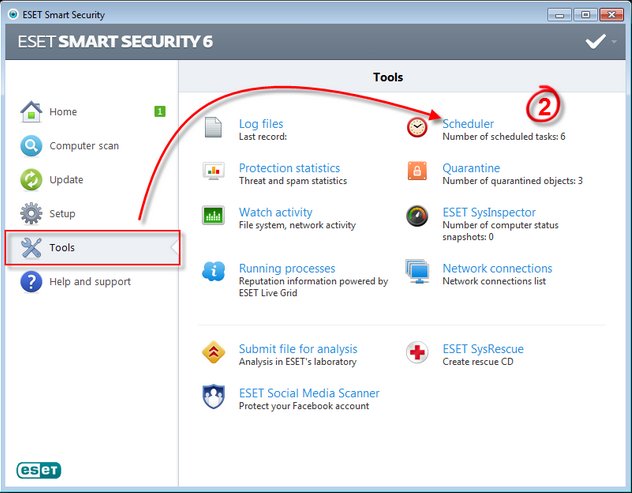Screen dimensions: 632x493
Task: Click the ESET SysRescue red cross icon
Action: coord(417,352)
